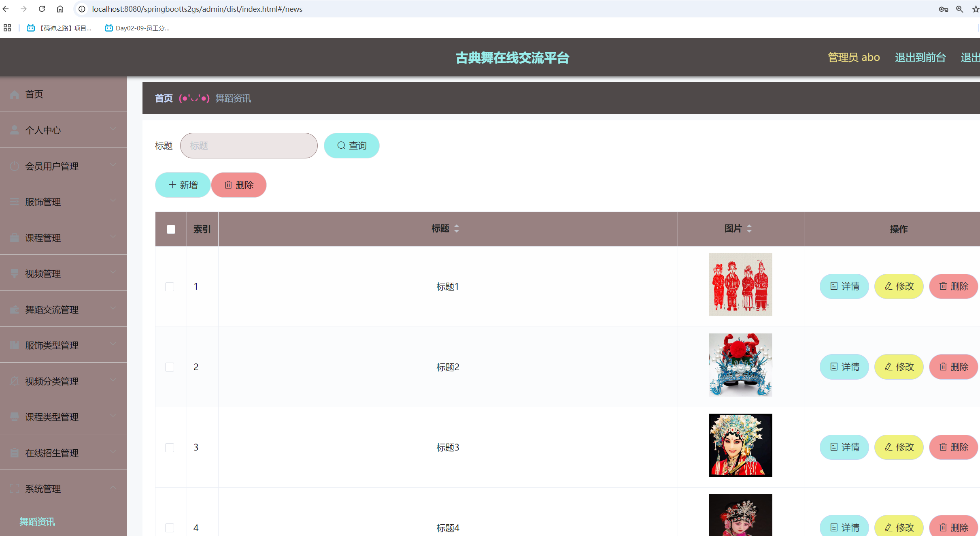980x536 pixels.
Task: Click 详情 for row 标题2
Action: (844, 367)
